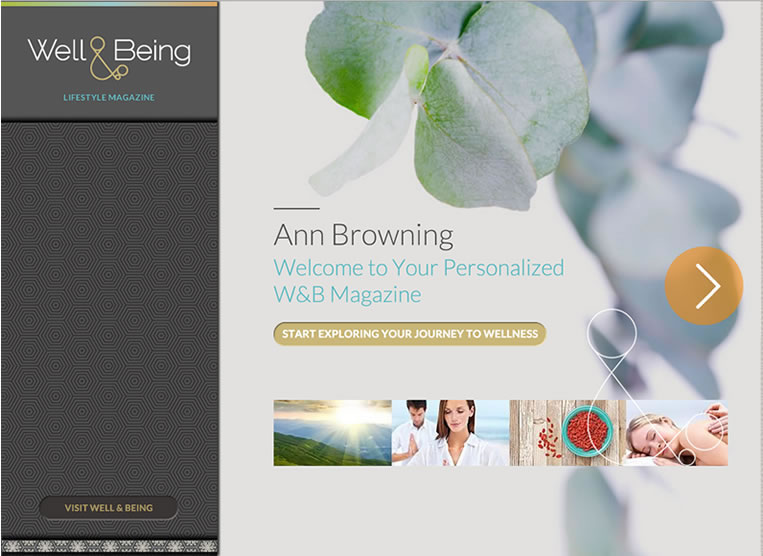The height and width of the screenshot is (556, 763).
Task: Select the meditating couple thumbnail
Action: click(x=451, y=433)
